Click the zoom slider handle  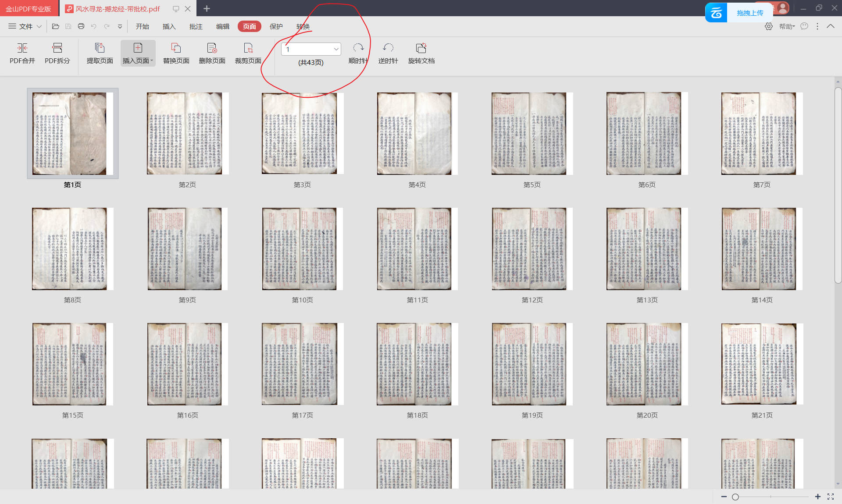point(735,497)
